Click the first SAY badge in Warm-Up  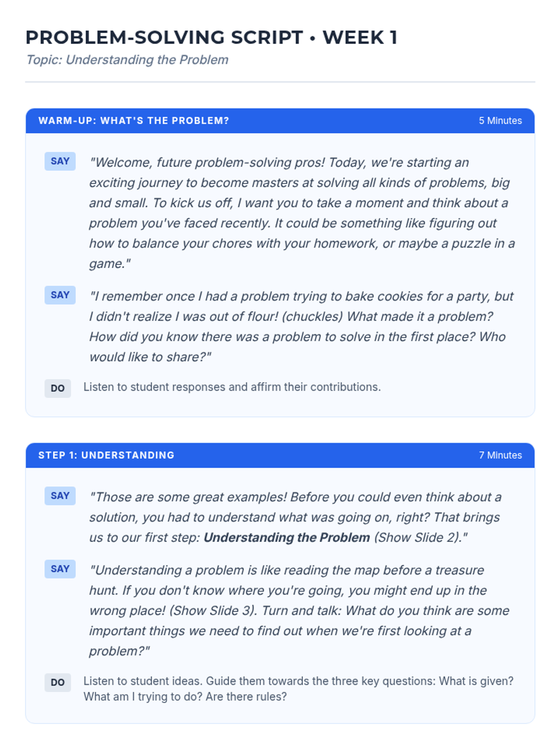coord(60,161)
